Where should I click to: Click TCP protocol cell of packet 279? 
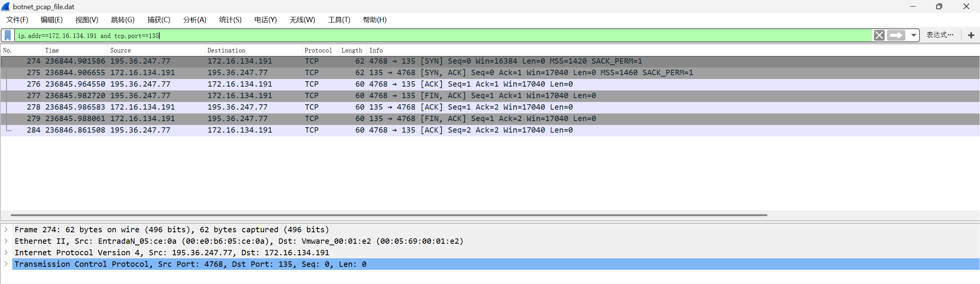312,119
